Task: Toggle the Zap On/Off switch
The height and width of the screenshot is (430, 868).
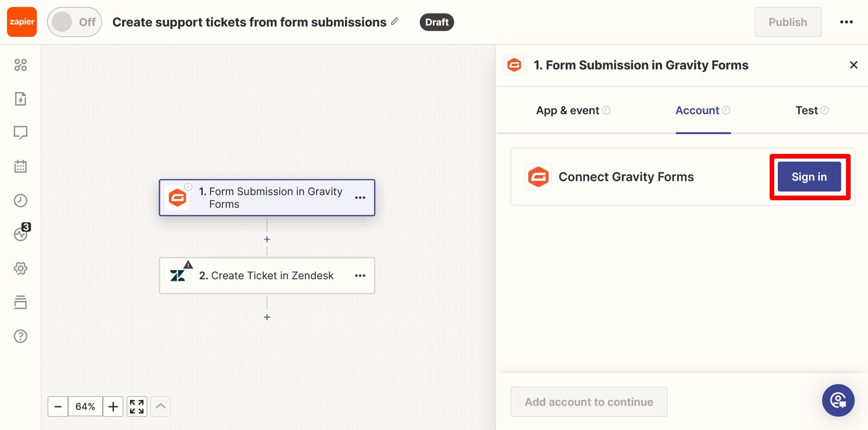Action: (x=75, y=22)
